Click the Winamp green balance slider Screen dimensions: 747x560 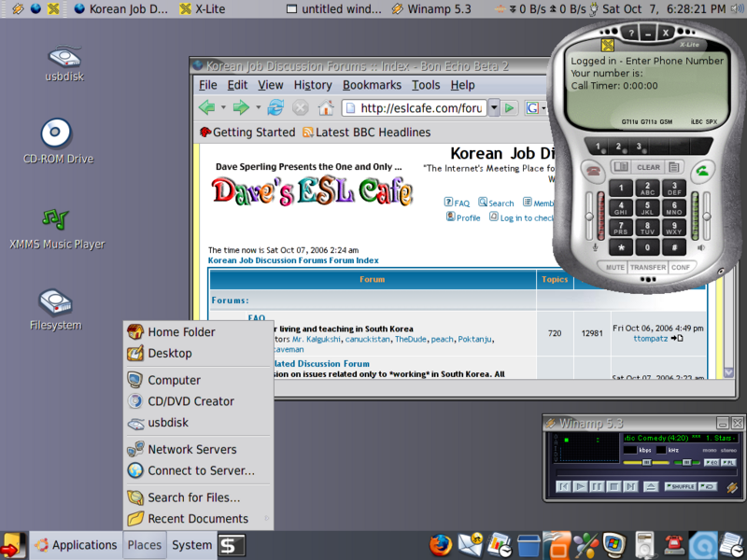[686, 462]
